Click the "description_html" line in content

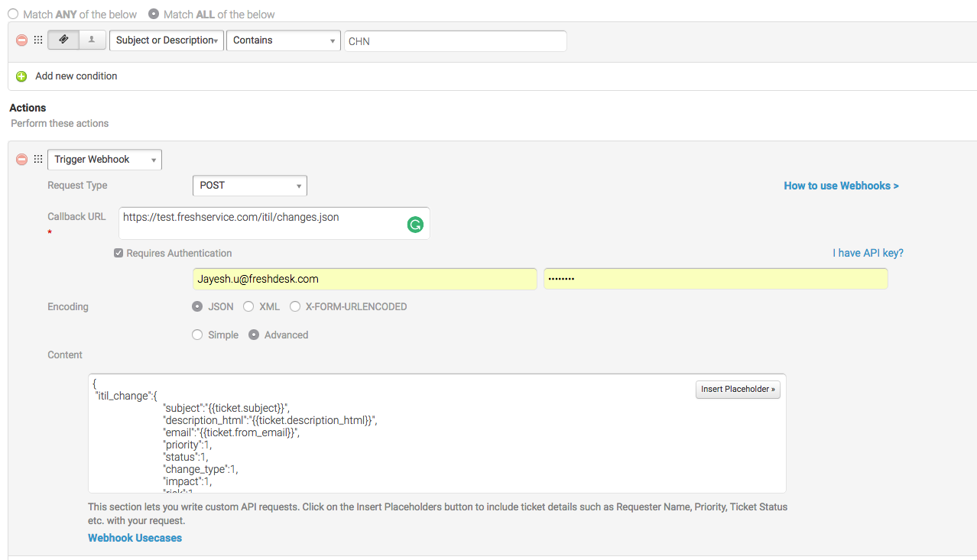click(x=270, y=420)
